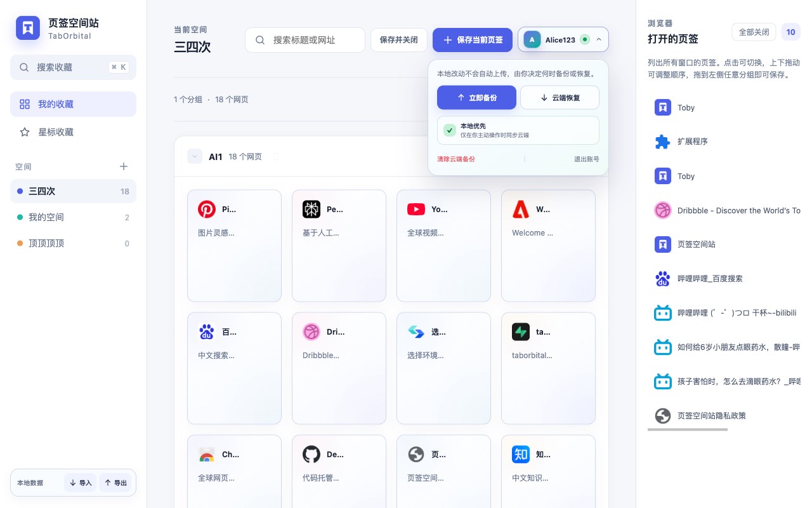Click the 全球视频 description text

click(426, 233)
